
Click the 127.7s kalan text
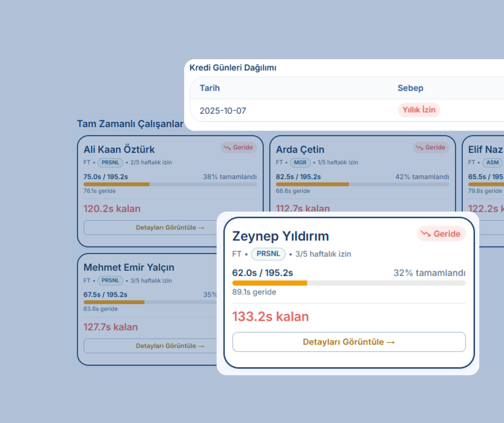[x=111, y=327]
